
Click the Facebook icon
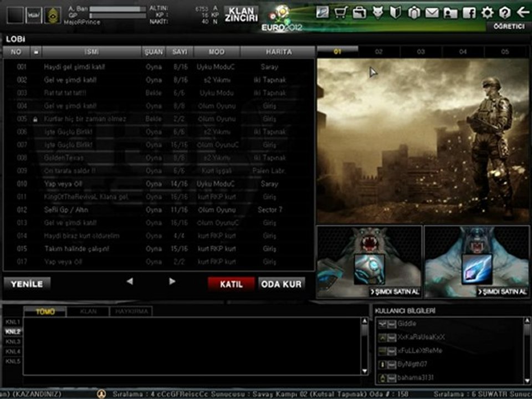point(469,13)
